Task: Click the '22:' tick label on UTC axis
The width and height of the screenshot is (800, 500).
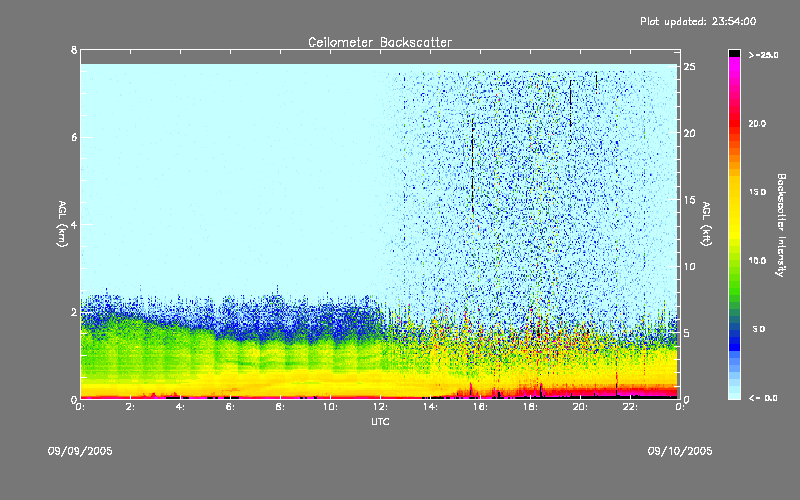Action: pos(630,407)
